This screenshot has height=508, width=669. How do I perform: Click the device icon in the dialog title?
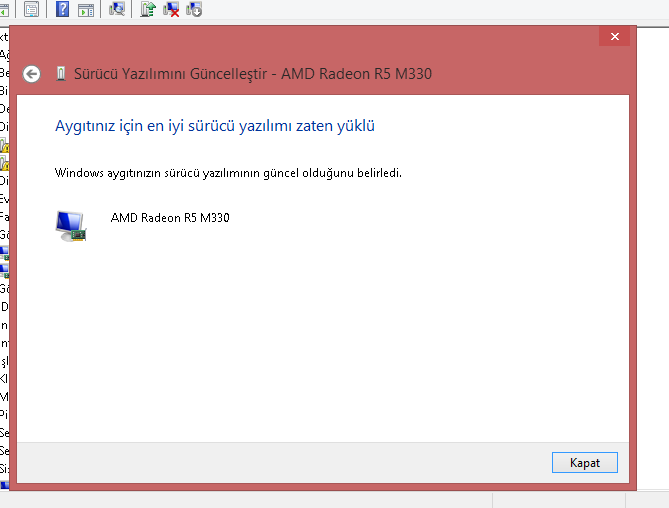pyautogui.click(x=61, y=74)
